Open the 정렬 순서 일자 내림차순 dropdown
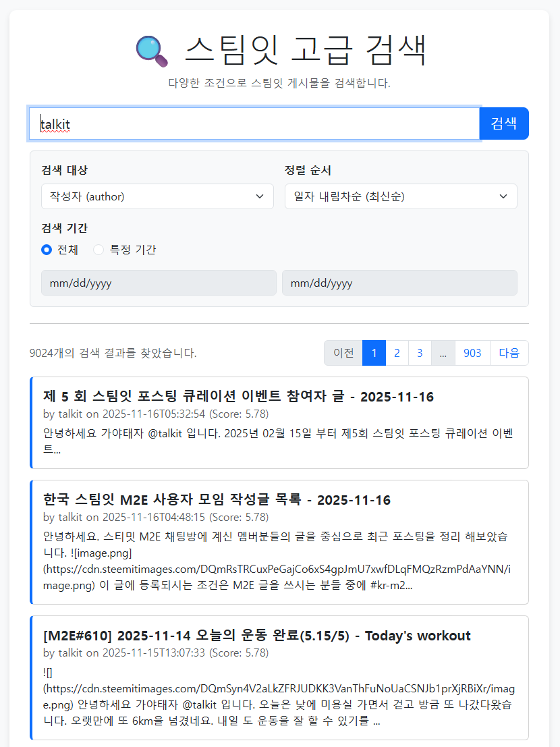Image resolution: width=560 pixels, height=747 pixels. pyautogui.click(x=401, y=196)
